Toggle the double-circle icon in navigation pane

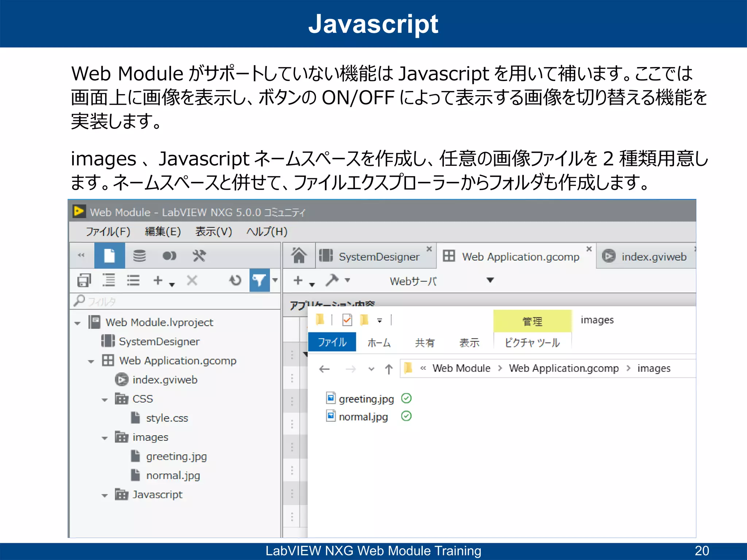coord(169,256)
